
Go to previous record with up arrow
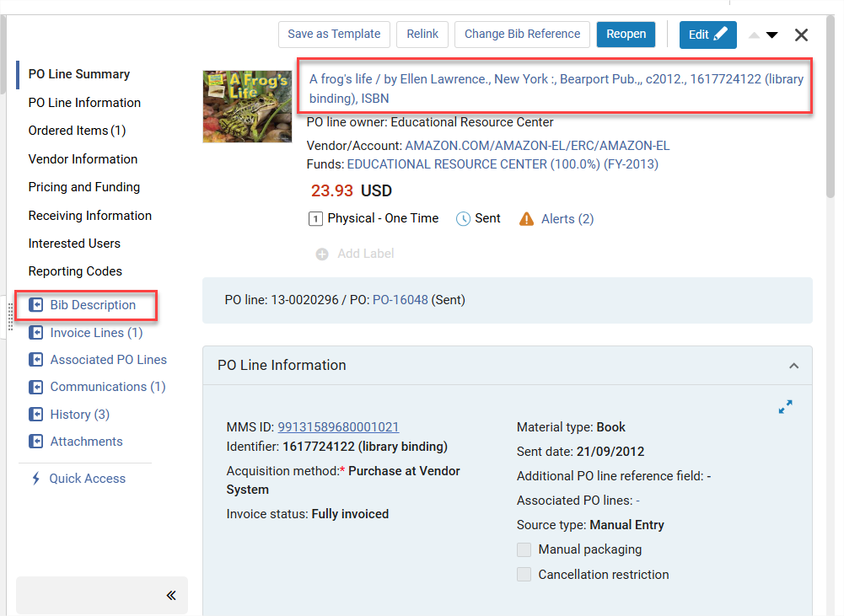pyautogui.click(x=754, y=35)
